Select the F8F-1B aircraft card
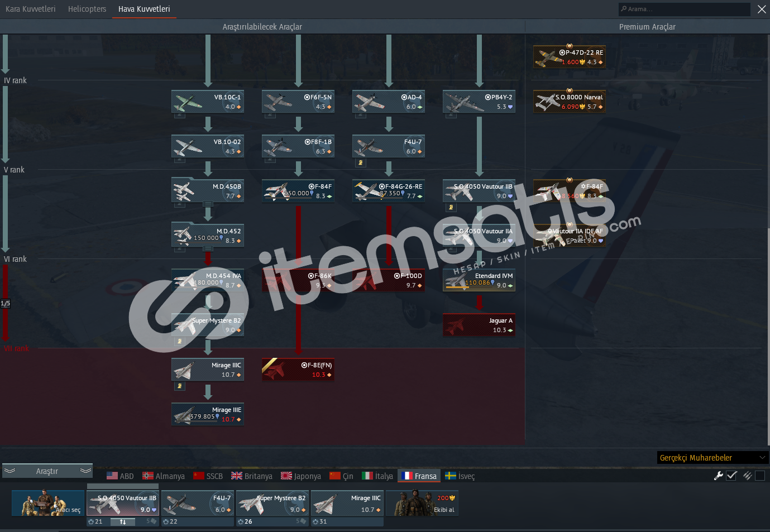This screenshot has height=532, width=770. click(x=298, y=146)
